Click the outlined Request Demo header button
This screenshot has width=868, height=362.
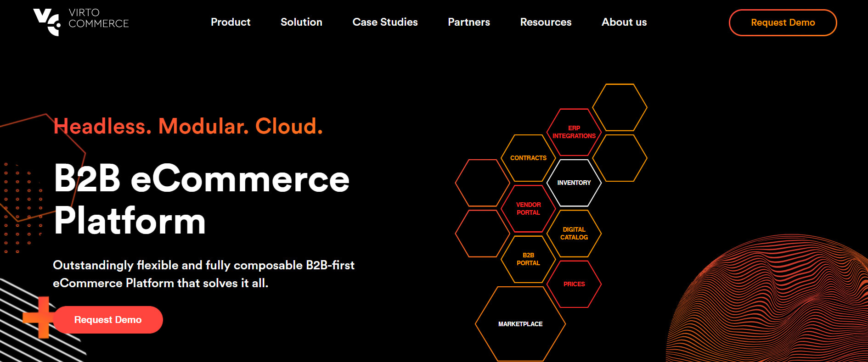783,22
